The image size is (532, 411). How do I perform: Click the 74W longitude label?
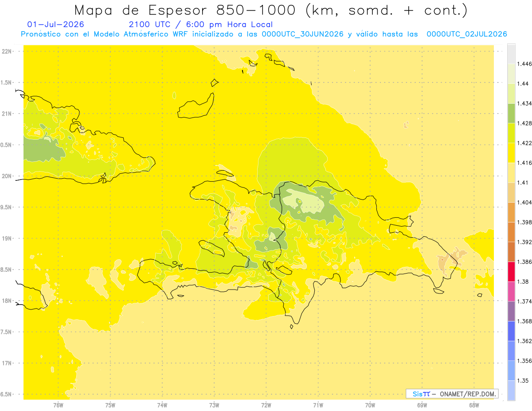162,405
